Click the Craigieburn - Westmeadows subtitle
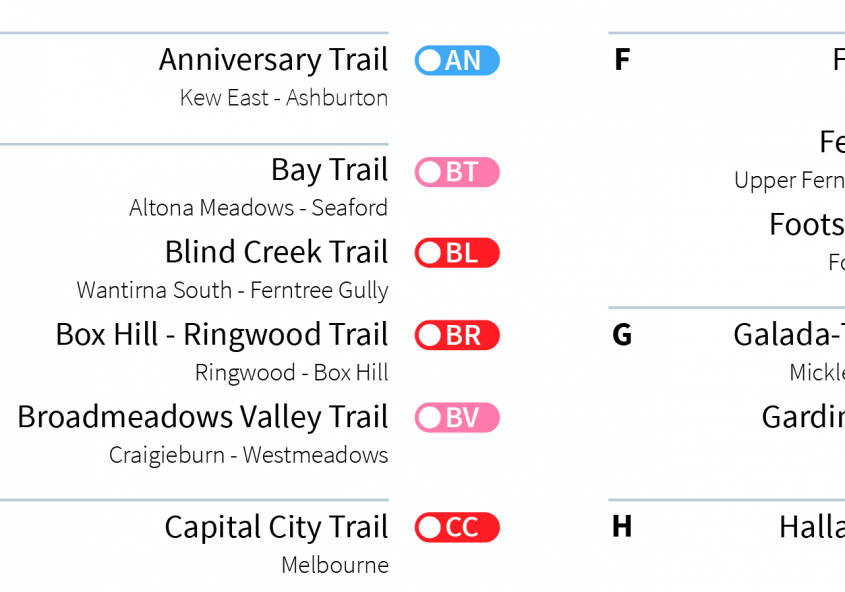 tap(248, 455)
